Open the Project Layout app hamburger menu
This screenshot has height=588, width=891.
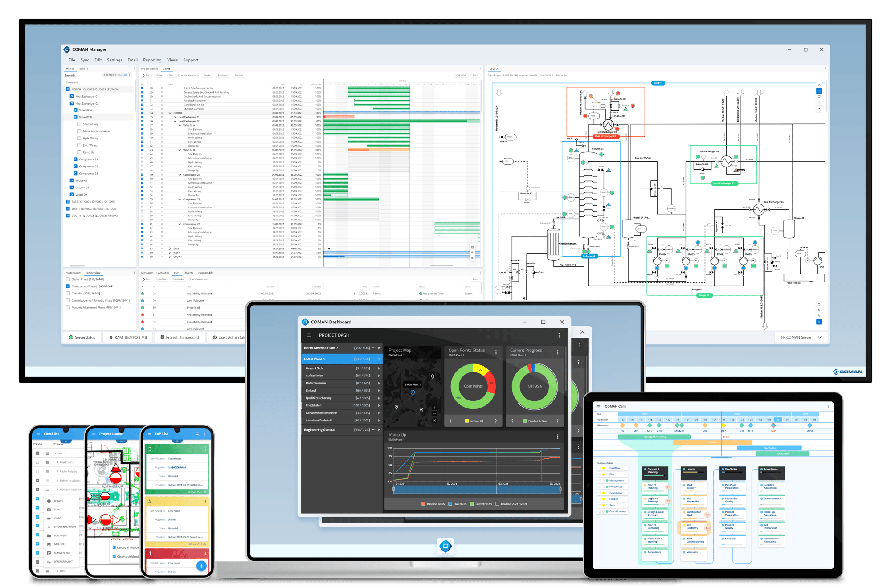[x=94, y=433]
